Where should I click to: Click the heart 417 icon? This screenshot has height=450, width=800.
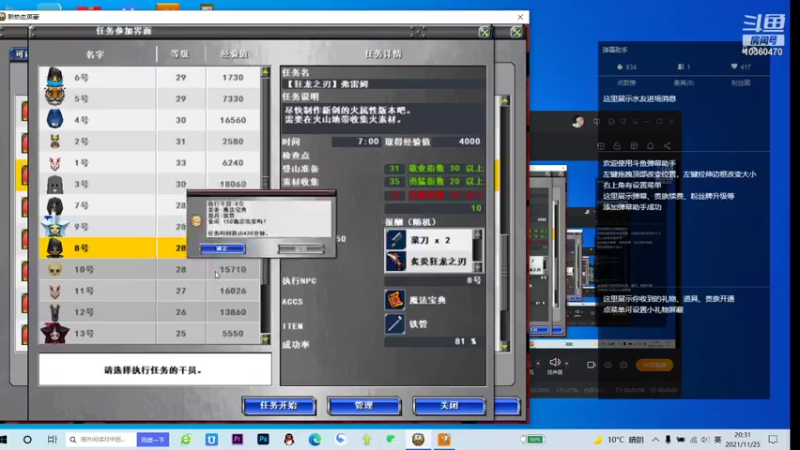(734, 66)
